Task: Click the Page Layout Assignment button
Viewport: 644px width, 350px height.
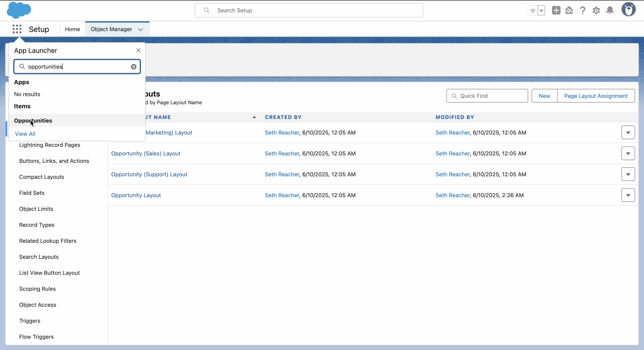Action: point(596,96)
